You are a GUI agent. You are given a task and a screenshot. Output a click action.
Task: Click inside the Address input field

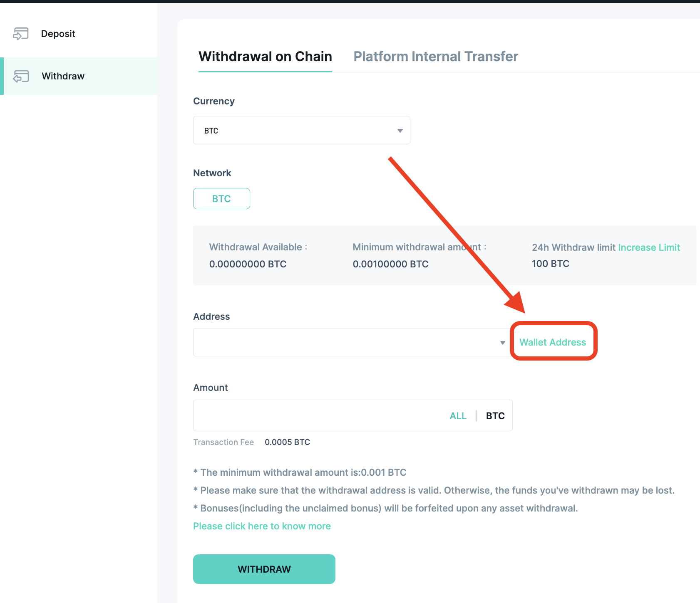click(x=333, y=342)
